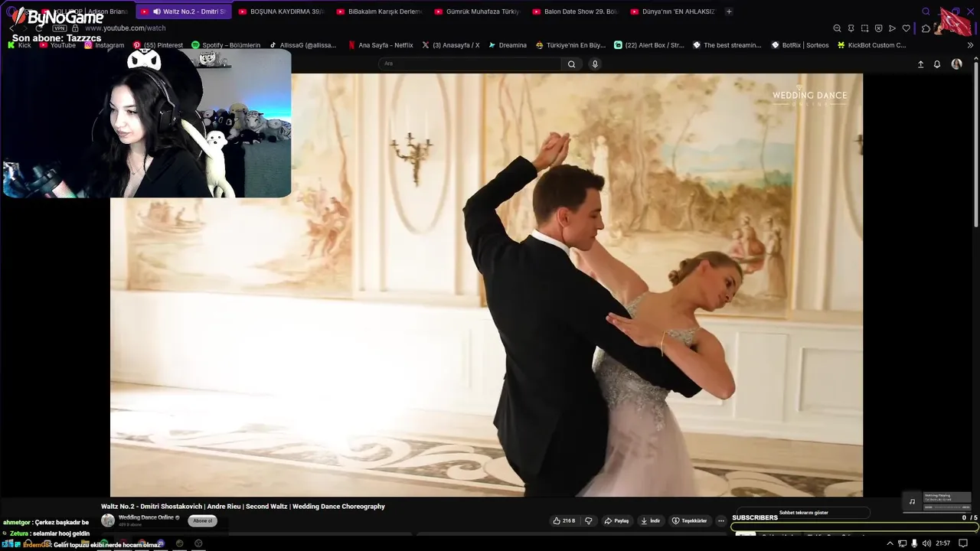Open a new tab with plus button

[729, 11]
